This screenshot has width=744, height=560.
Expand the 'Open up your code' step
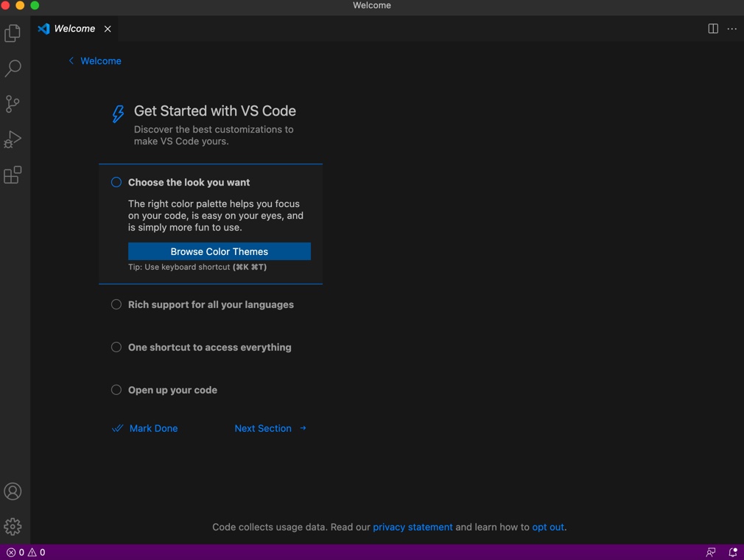(x=172, y=390)
